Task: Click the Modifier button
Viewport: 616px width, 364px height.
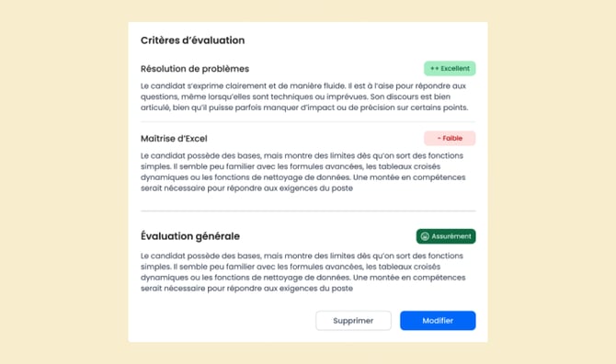Action: [x=438, y=321]
